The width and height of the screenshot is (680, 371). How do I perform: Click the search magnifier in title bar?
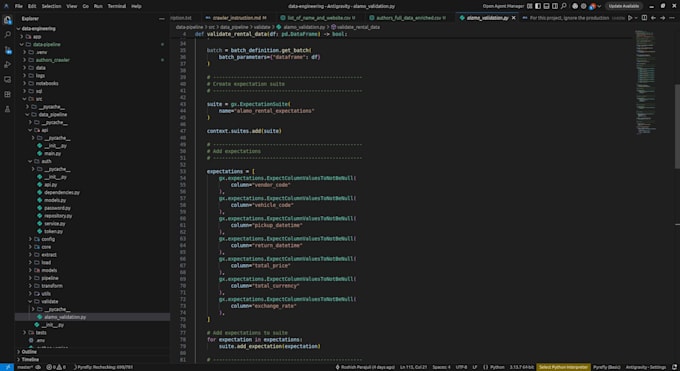[x=563, y=6]
